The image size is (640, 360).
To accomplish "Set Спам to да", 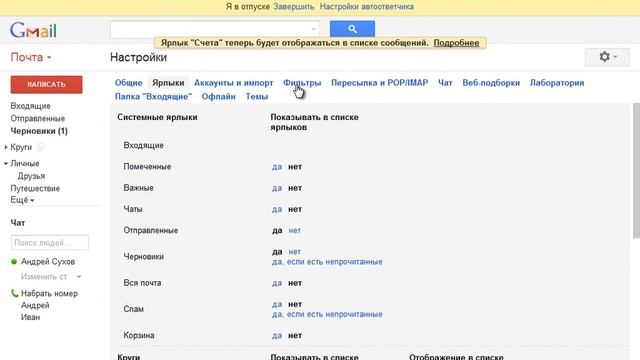I will [x=277, y=304].
